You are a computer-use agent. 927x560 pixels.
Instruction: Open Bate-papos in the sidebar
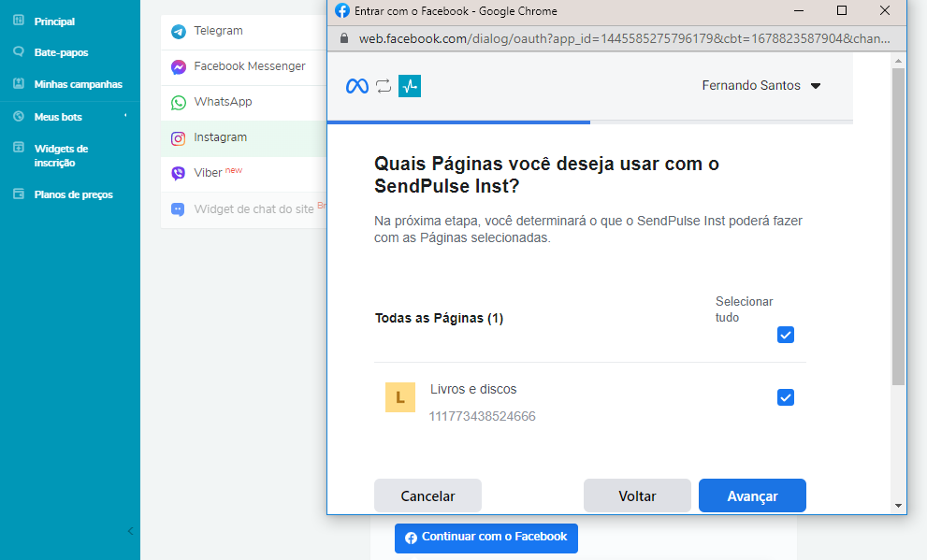pyautogui.click(x=61, y=53)
